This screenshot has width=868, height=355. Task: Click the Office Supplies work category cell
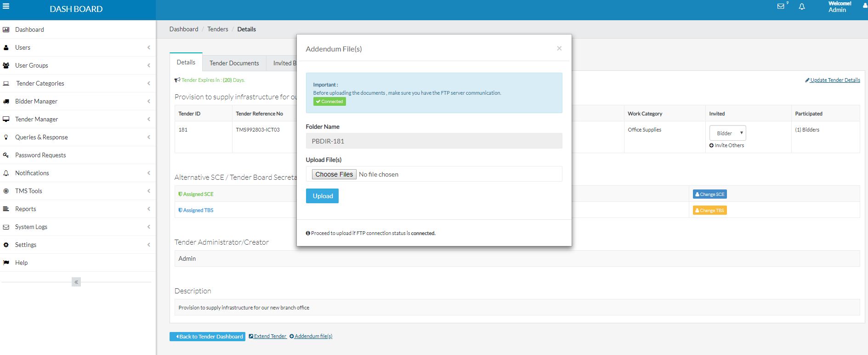coord(644,130)
